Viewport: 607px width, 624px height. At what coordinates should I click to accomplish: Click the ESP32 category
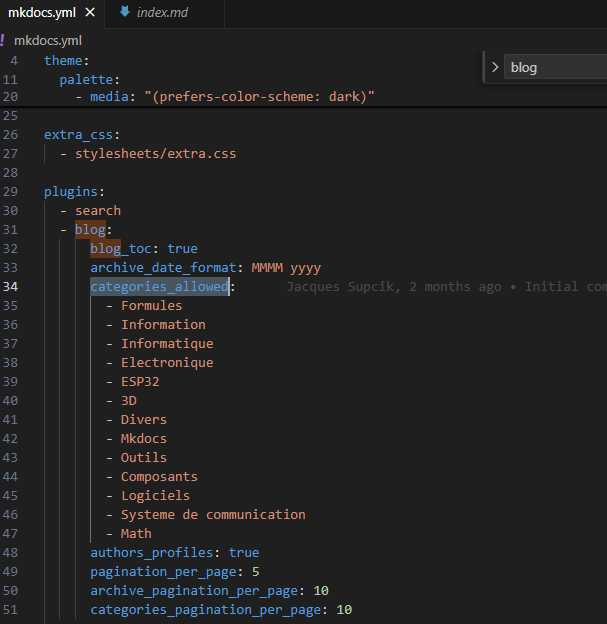coord(140,382)
